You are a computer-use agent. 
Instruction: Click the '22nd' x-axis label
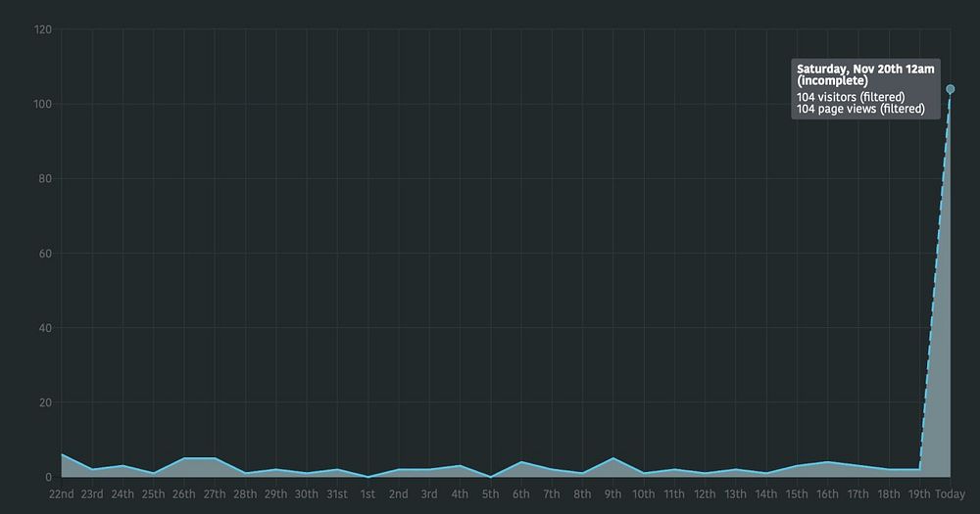tap(61, 494)
